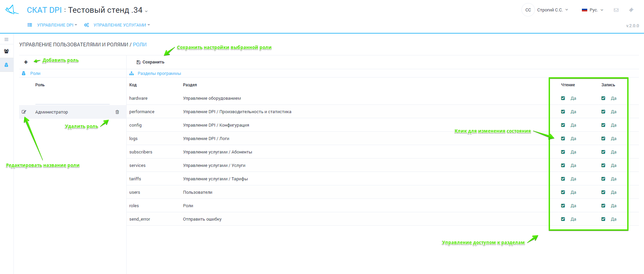This screenshot has height=274, width=644.
Task: Uncheck read access for send_error section
Action: click(563, 219)
